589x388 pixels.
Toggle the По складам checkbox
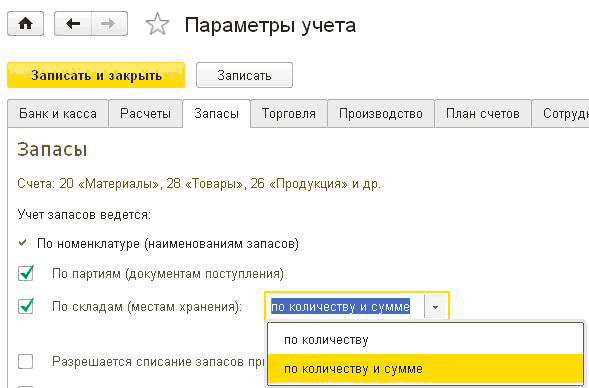26,306
